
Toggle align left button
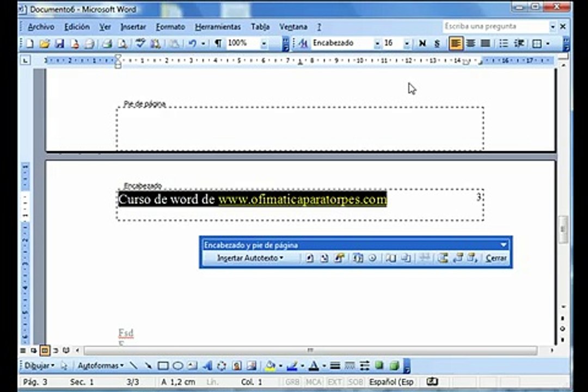coord(455,44)
